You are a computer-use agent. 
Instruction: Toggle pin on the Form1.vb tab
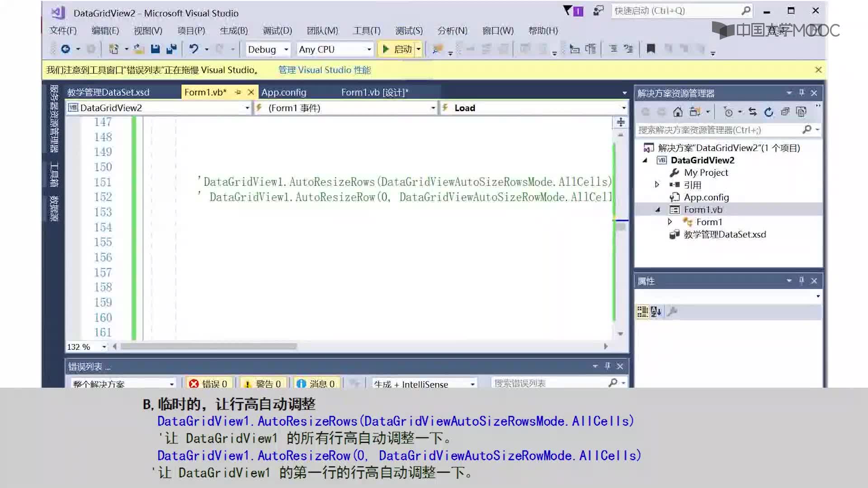238,92
